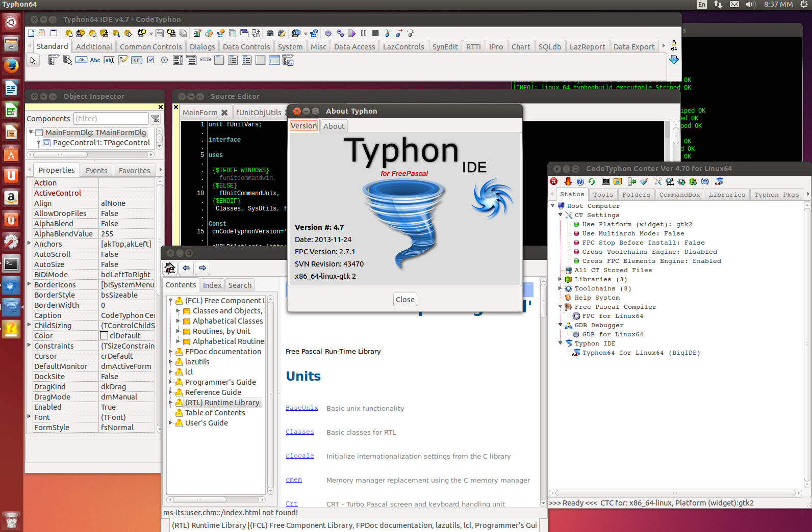The image size is (812, 532).
Task: Expand the BorderIcons property in Object Inspector
Action: point(29,284)
